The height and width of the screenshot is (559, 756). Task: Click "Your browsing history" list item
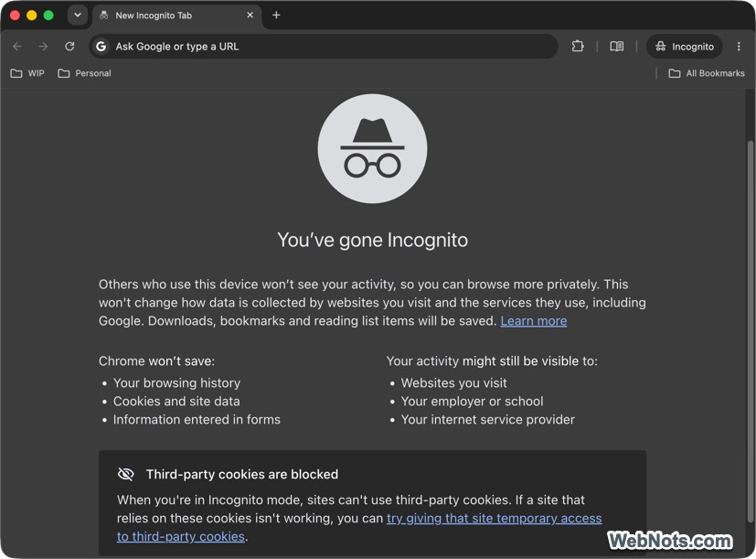coord(176,382)
